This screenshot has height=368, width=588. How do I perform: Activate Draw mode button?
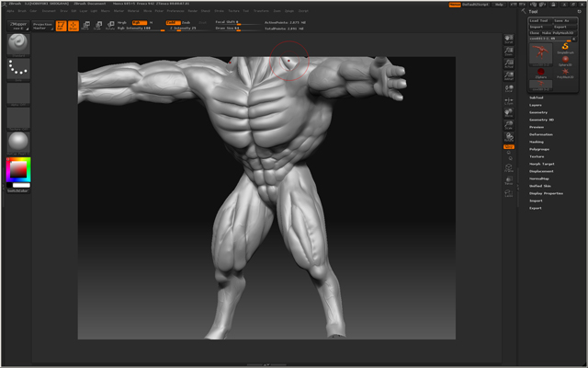coord(73,25)
